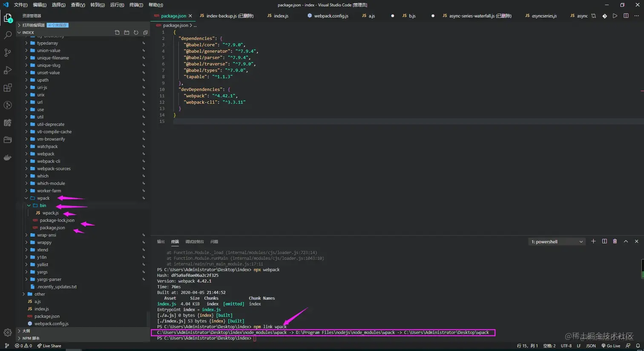The height and width of the screenshot is (351, 644).
Task: Open wpack.js in explorer tree
Action: tap(50, 213)
